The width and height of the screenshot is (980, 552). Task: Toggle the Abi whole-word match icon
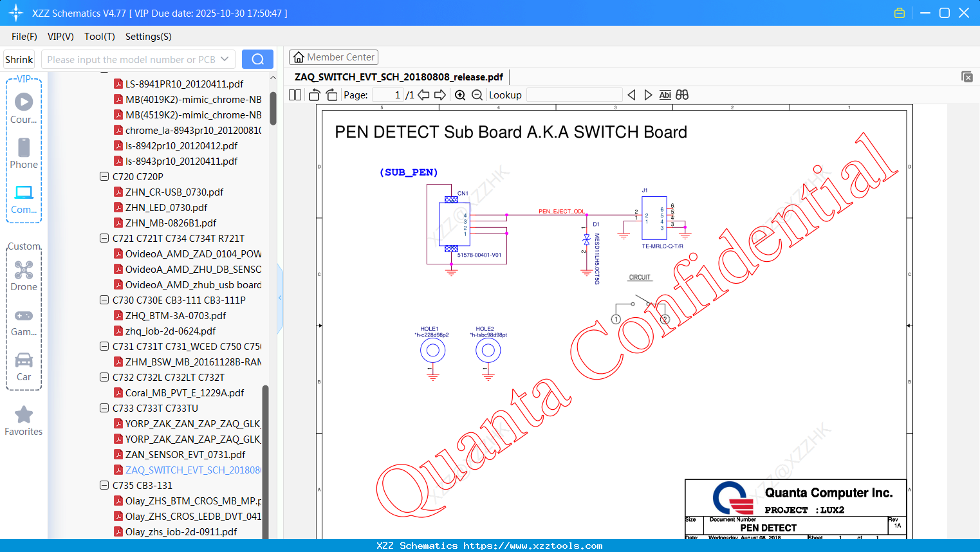[665, 95]
